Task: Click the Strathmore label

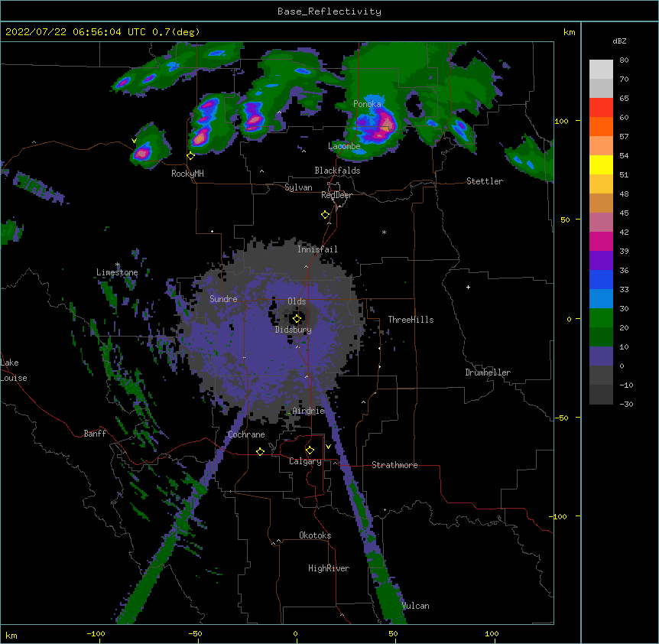Action: tap(394, 465)
